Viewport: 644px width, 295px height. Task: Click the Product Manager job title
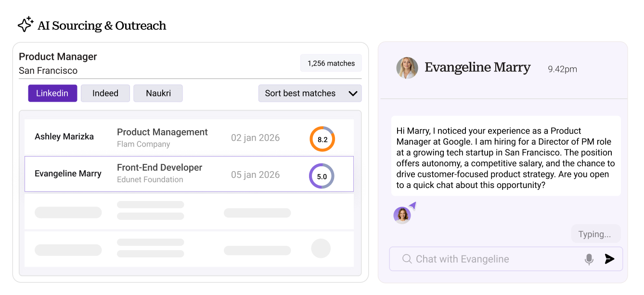click(x=58, y=56)
